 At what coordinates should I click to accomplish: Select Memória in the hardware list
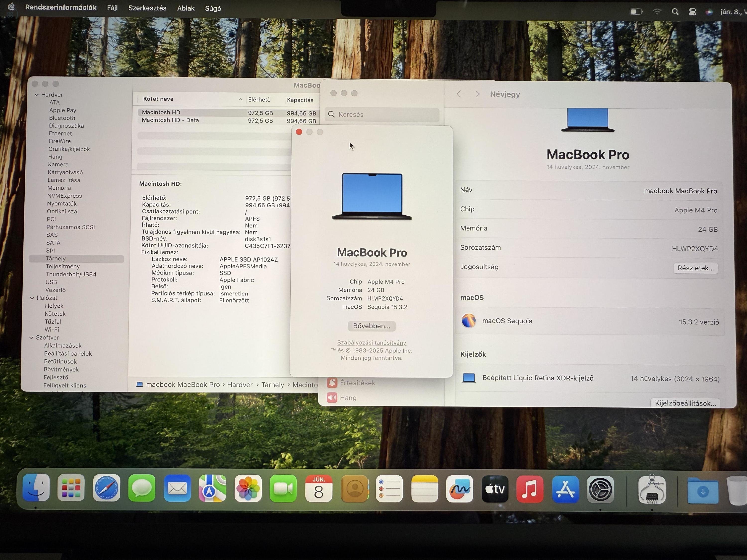click(59, 188)
